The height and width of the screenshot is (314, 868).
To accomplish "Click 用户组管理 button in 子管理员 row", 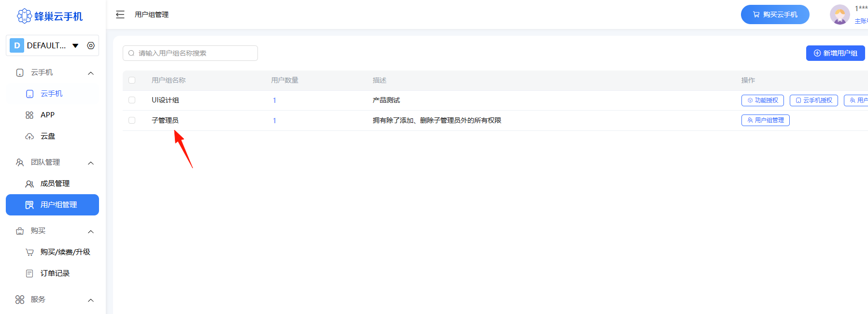I will click(766, 120).
